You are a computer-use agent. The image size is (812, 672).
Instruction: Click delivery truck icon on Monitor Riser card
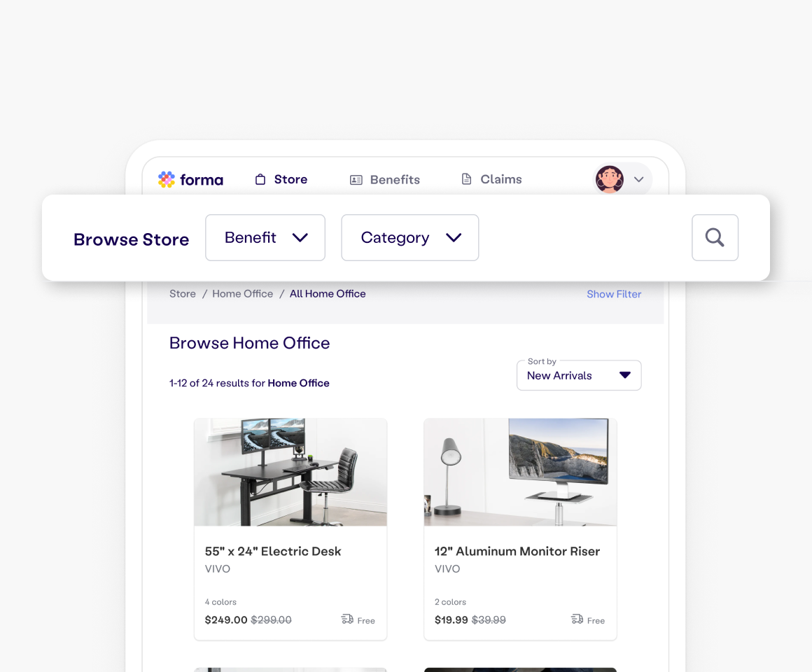577,619
